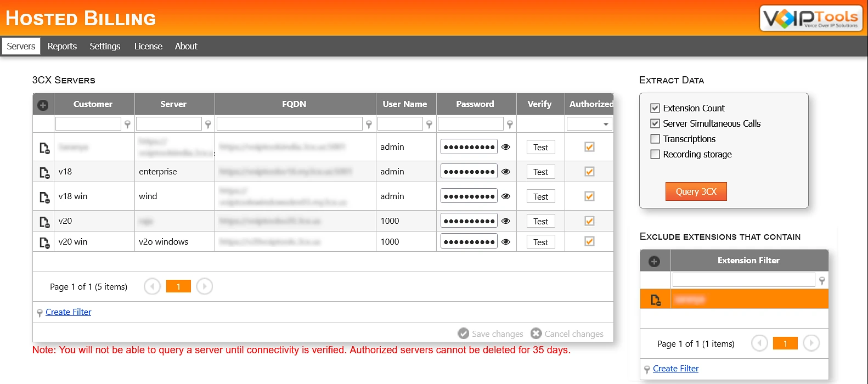Viewport: 868px width, 384px height.
Task: Go to previous page in extension filter grid
Action: pos(759,343)
